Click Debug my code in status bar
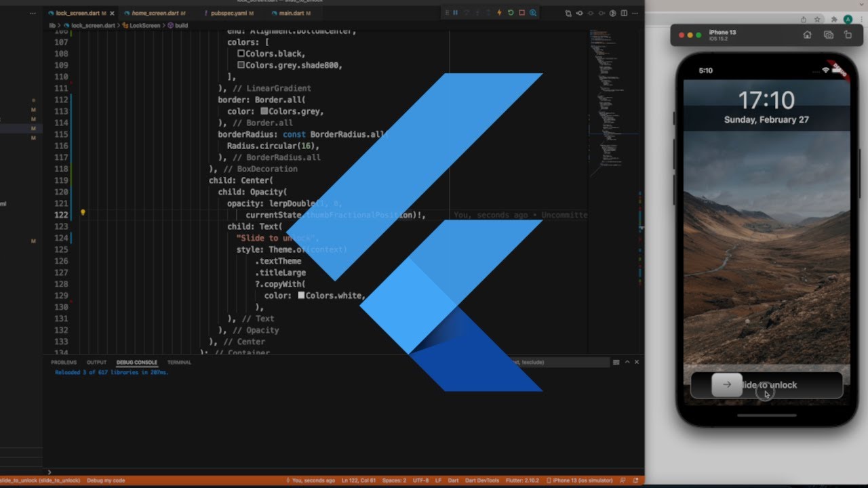 (x=106, y=481)
